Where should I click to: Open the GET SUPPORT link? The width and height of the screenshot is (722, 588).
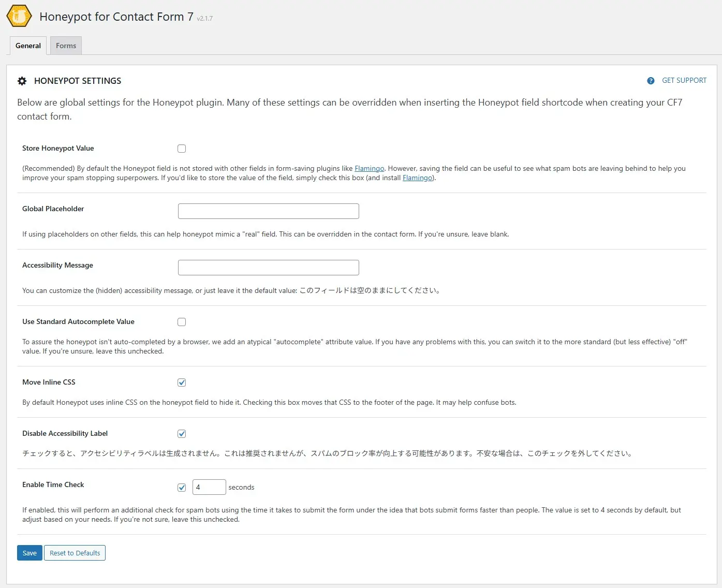click(684, 80)
